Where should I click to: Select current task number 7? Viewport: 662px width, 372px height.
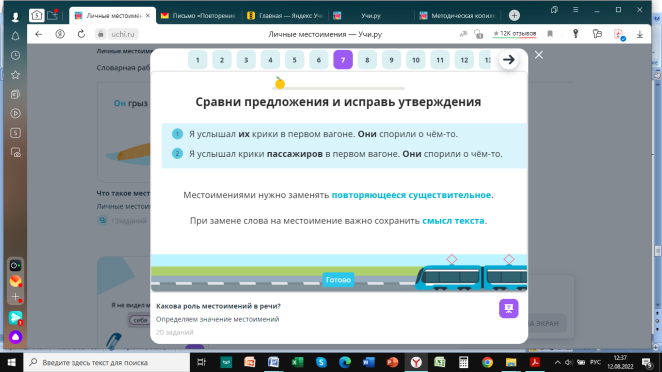click(343, 60)
